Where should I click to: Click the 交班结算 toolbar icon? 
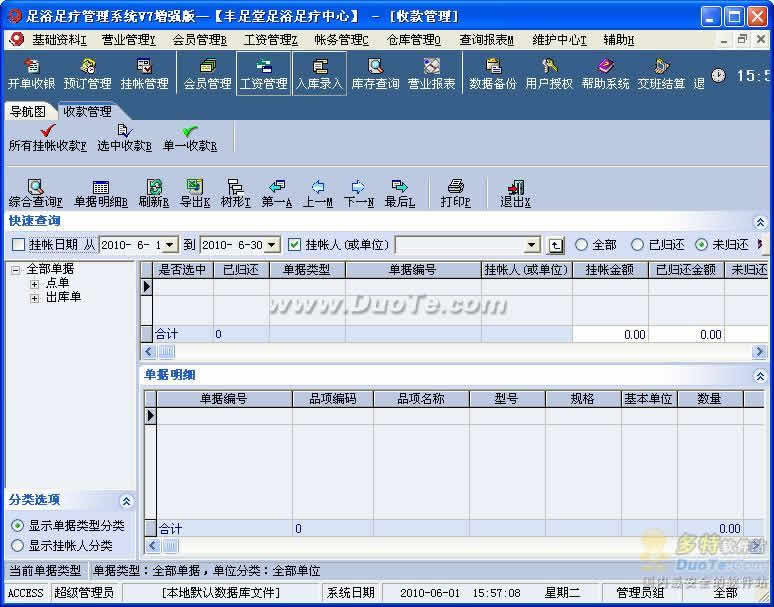point(661,73)
